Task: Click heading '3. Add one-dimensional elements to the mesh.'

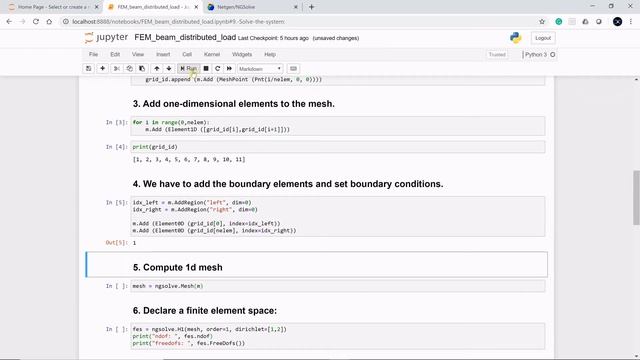Action: click(x=233, y=104)
